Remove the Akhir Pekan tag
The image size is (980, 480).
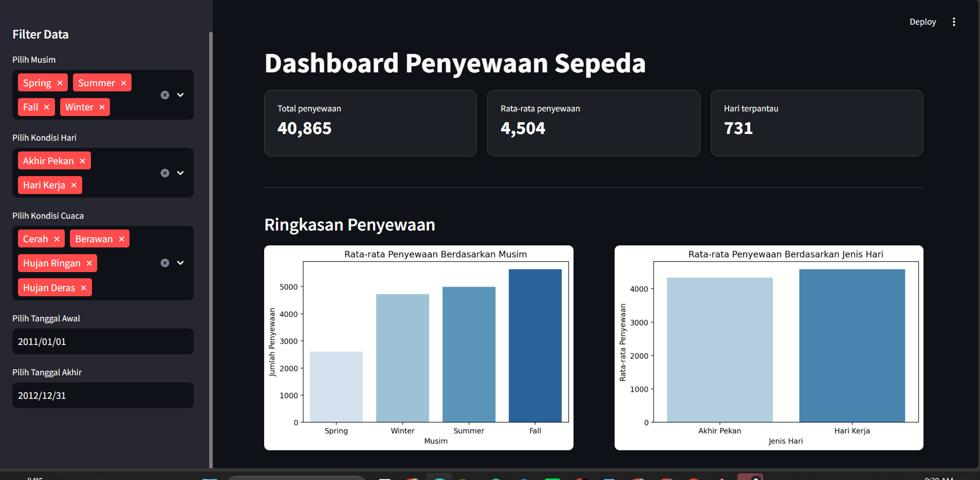coord(82,161)
